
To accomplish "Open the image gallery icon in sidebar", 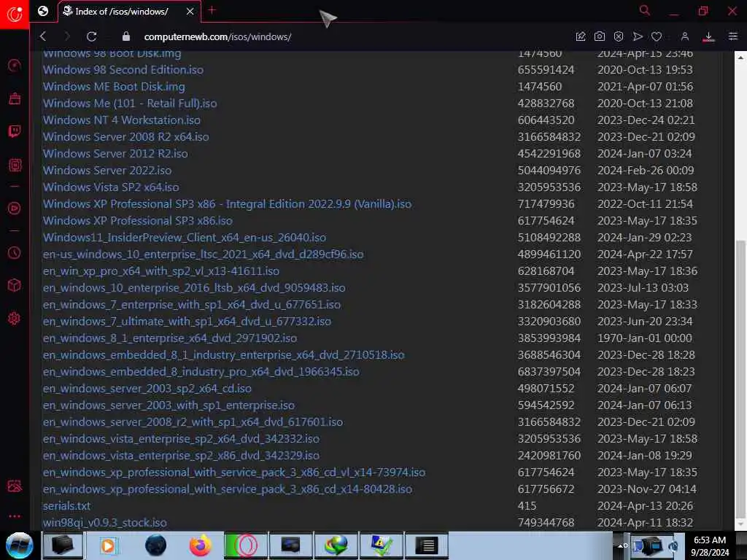I will tap(15, 486).
